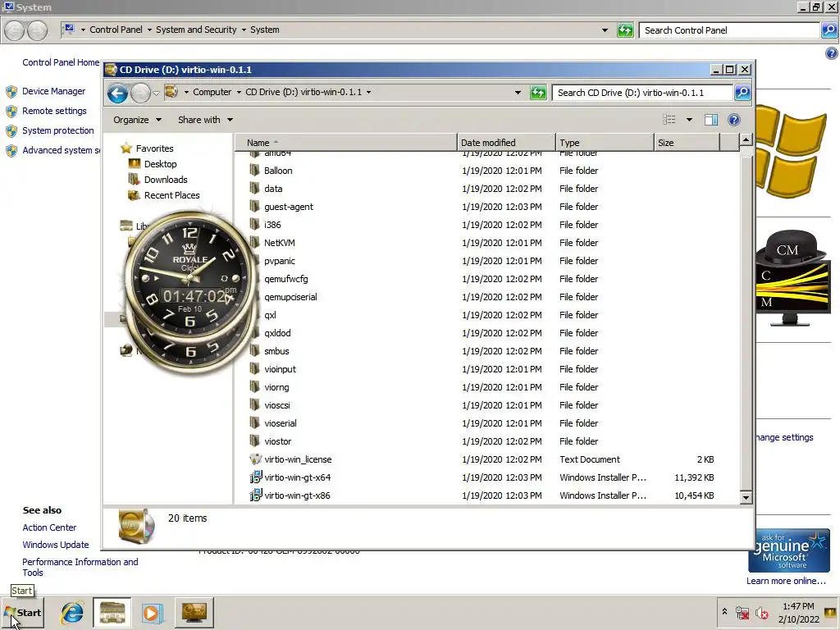The image size is (840, 630).
Task: Change your view icon in Explorer toolbar
Action: tap(669, 120)
